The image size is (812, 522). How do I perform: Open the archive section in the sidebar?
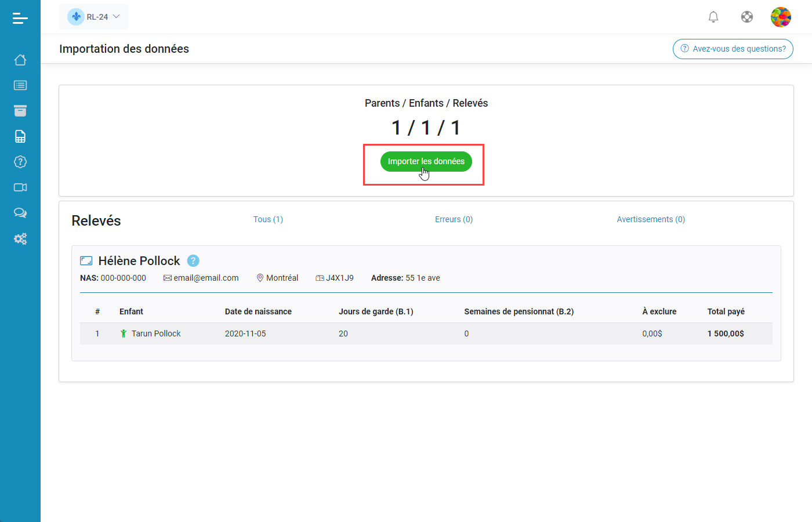point(20,110)
